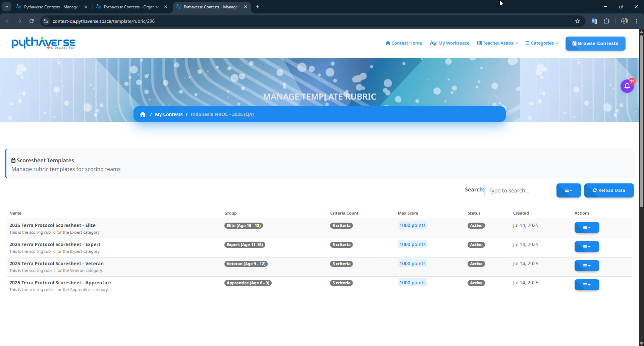The width and height of the screenshot is (644, 346).
Task: Sort by the Criteria Count column header
Action: click(x=344, y=213)
